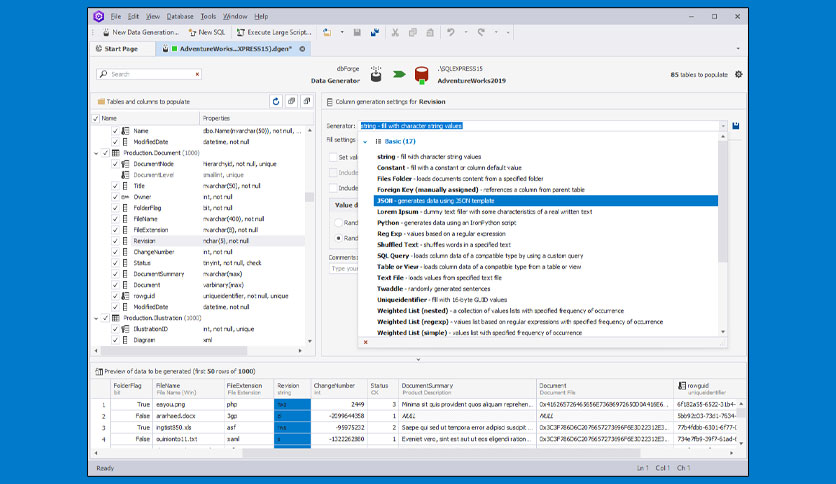Click the refresh icon in the Tables panel
836x484 pixels.
pos(276,101)
